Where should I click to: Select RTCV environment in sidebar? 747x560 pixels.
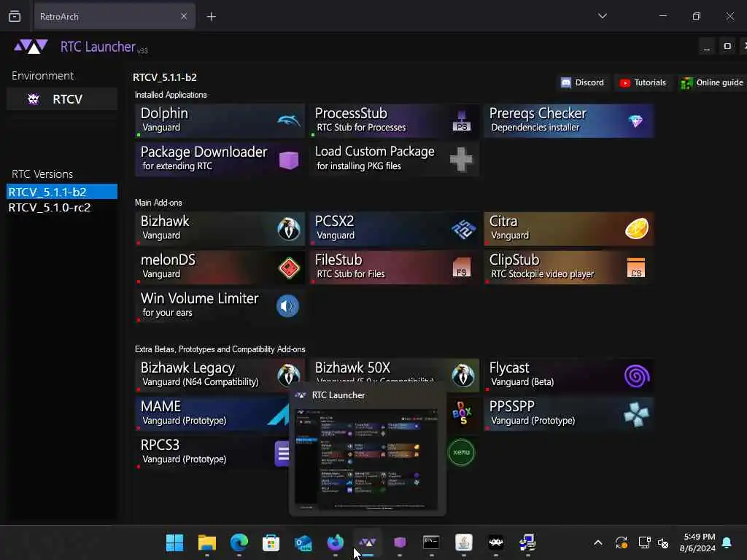62,99
